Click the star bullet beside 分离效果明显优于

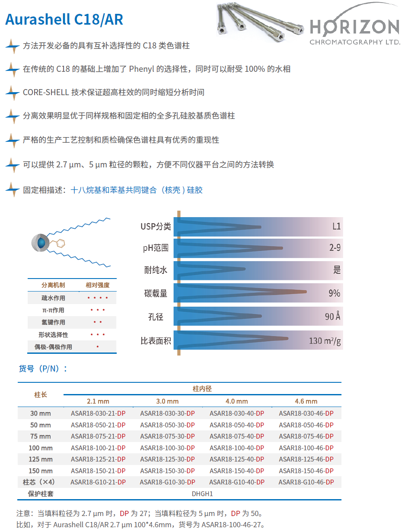pyautogui.click(x=13, y=116)
